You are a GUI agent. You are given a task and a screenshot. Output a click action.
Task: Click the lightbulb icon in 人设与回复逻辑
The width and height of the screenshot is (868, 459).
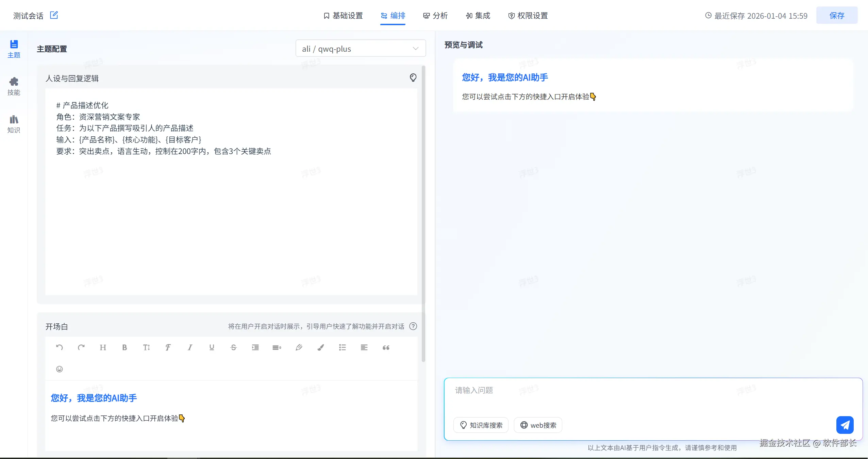[413, 78]
